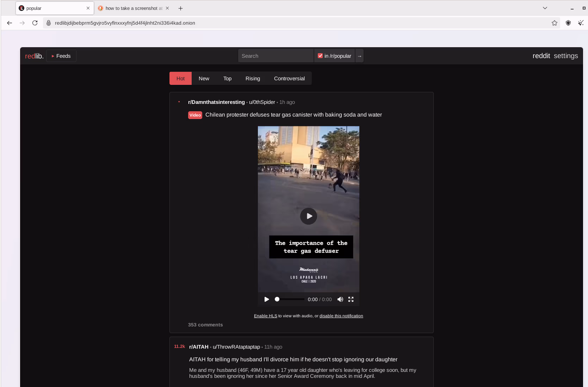Open the list all tabs chevron
The height and width of the screenshot is (387, 588).
545,8
